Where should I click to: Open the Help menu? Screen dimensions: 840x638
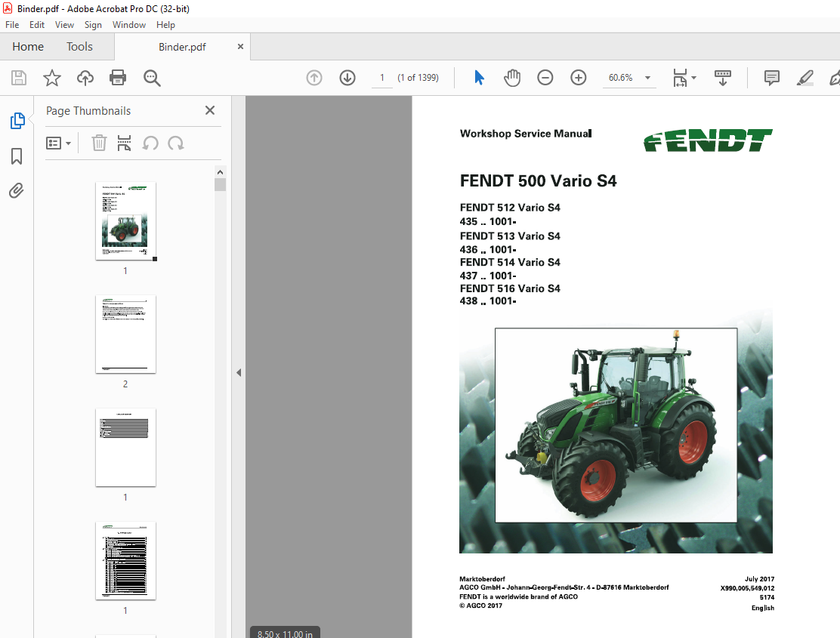(165, 25)
